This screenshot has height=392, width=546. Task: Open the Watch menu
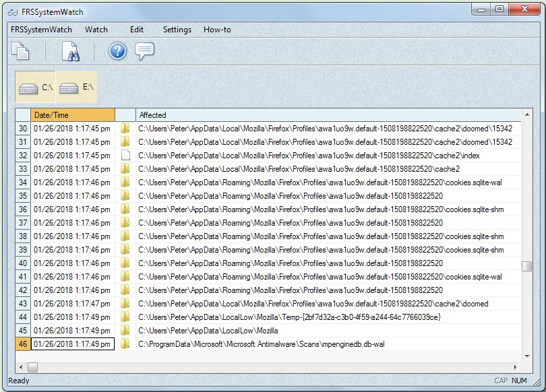96,30
